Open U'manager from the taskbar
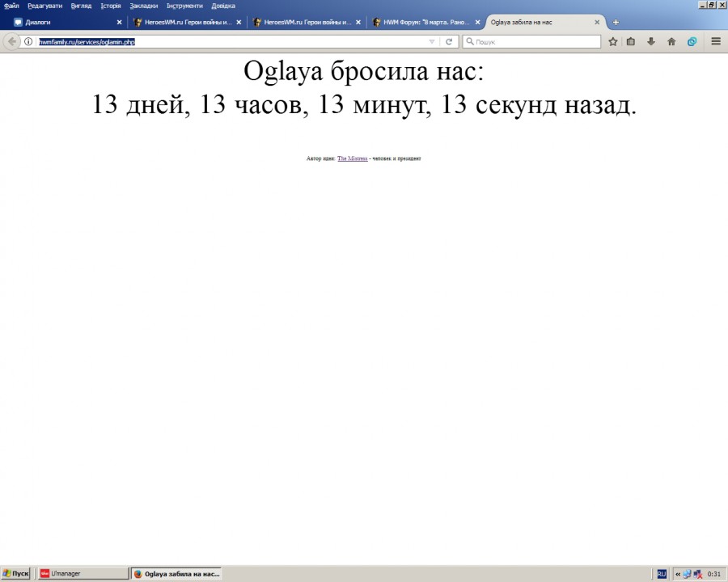The image size is (728, 582). click(81, 573)
